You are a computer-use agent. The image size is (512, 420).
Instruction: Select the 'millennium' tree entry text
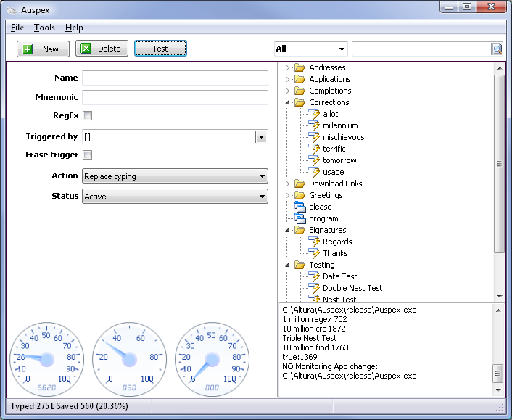[x=340, y=125]
